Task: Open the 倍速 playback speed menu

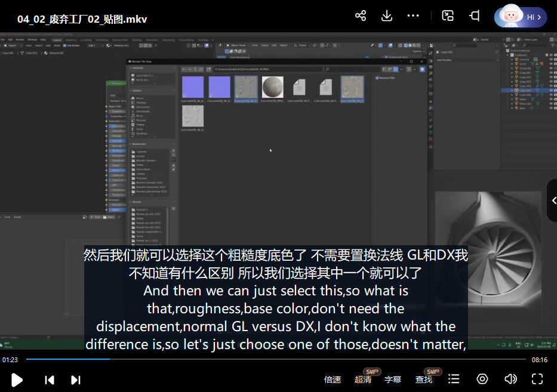Action: 333,379
